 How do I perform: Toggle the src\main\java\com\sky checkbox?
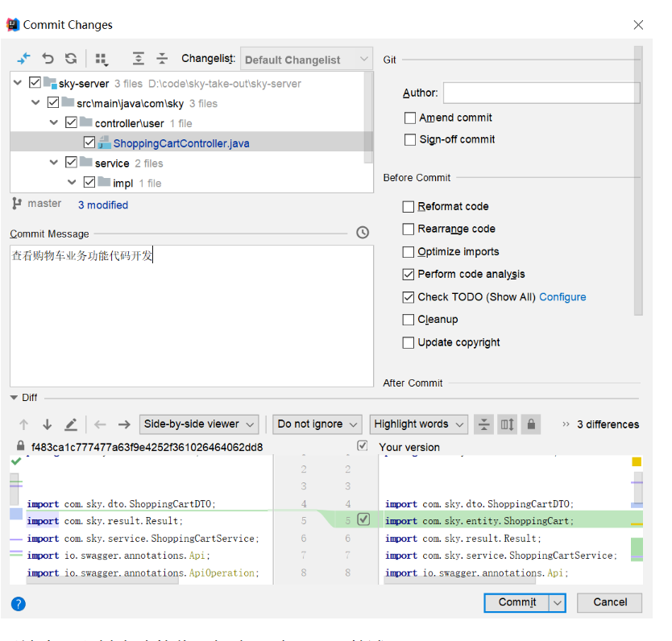click(52, 102)
